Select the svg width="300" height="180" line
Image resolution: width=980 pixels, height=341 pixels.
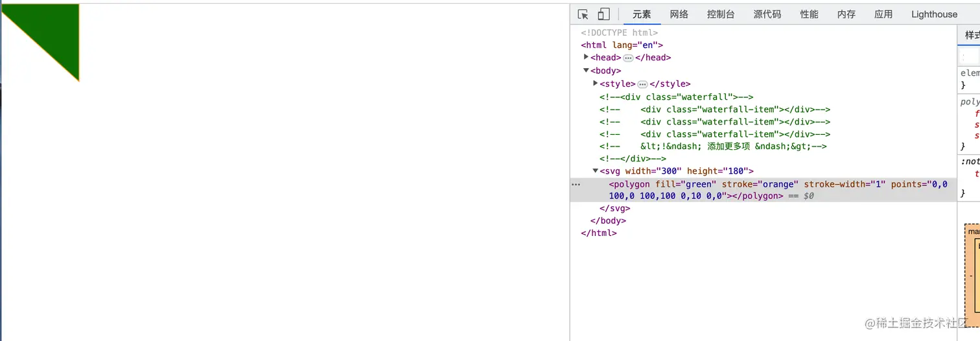coord(677,171)
